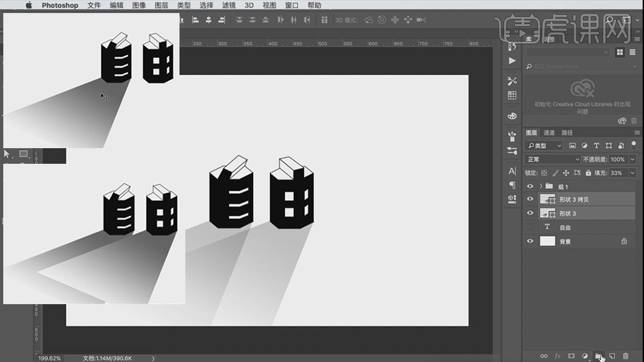Filter layers by type layer icon
The height and width of the screenshot is (362, 644).
click(597, 146)
